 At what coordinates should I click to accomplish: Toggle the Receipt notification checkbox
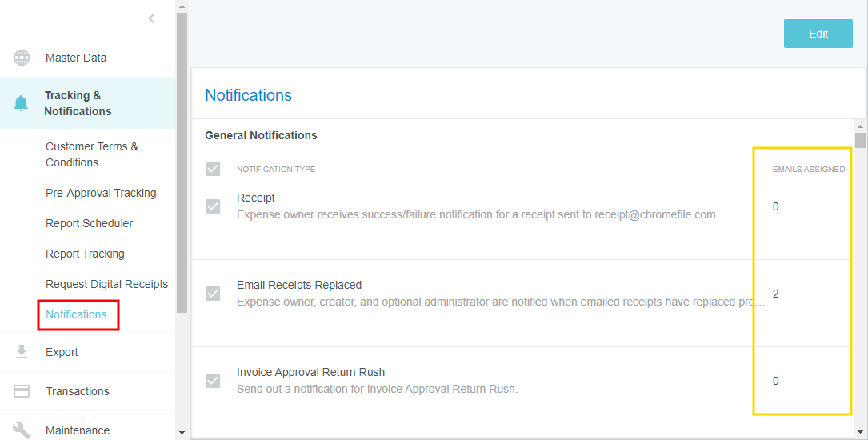point(213,206)
